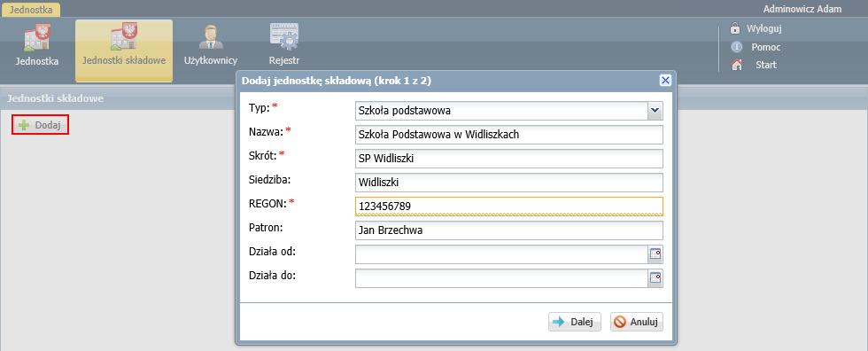Viewport: 868px width, 351px height.
Task: Click the dialog title bar text
Action: [337, 81]
